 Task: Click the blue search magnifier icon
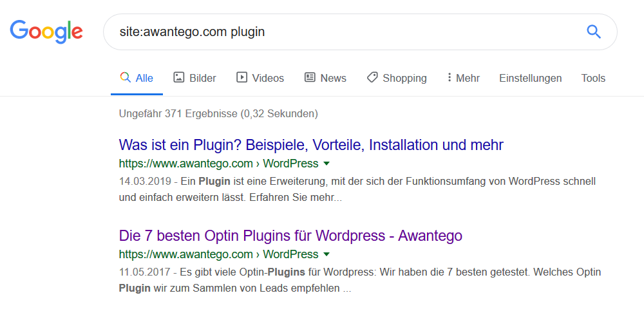(x=594, y=32)
